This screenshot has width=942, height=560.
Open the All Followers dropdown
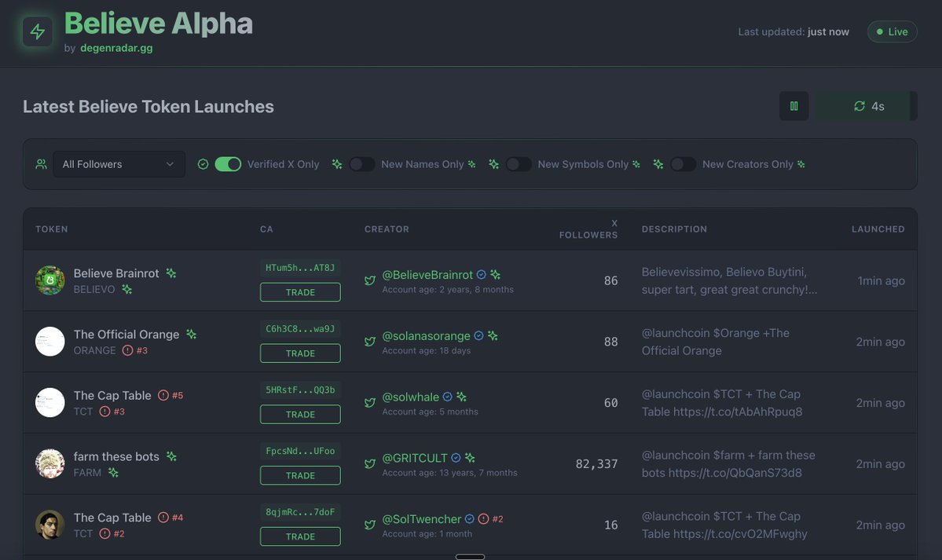(119, 164)
